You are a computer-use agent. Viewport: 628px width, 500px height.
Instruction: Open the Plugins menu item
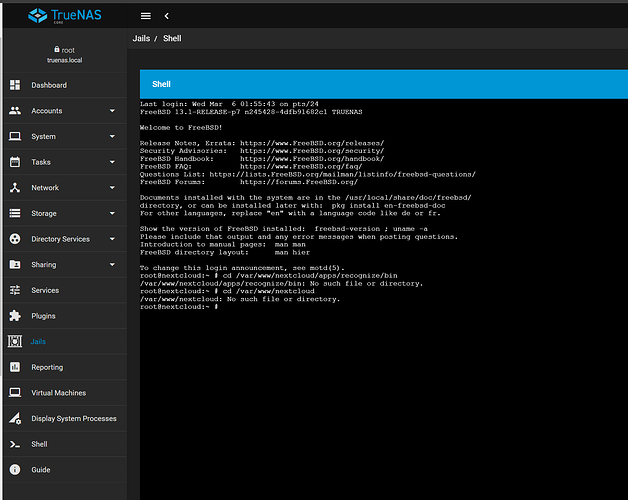(x=65, y=316)
